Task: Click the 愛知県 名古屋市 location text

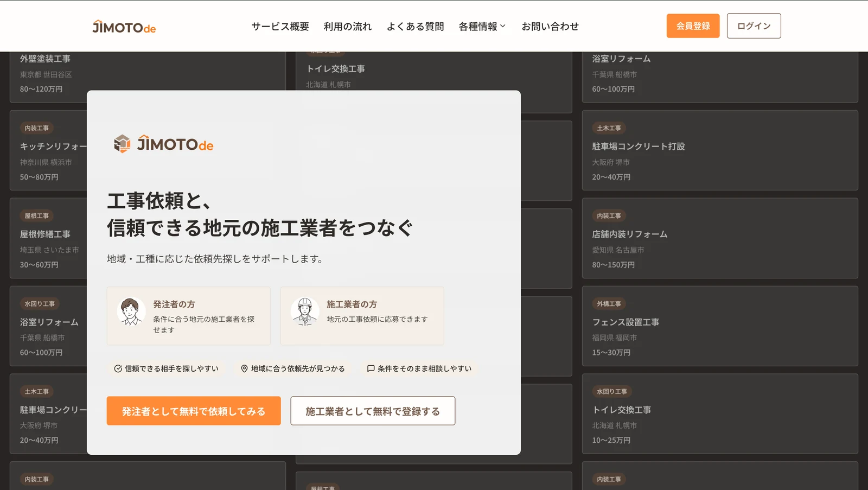Action: pyautogui.click(x=618, y=250)
